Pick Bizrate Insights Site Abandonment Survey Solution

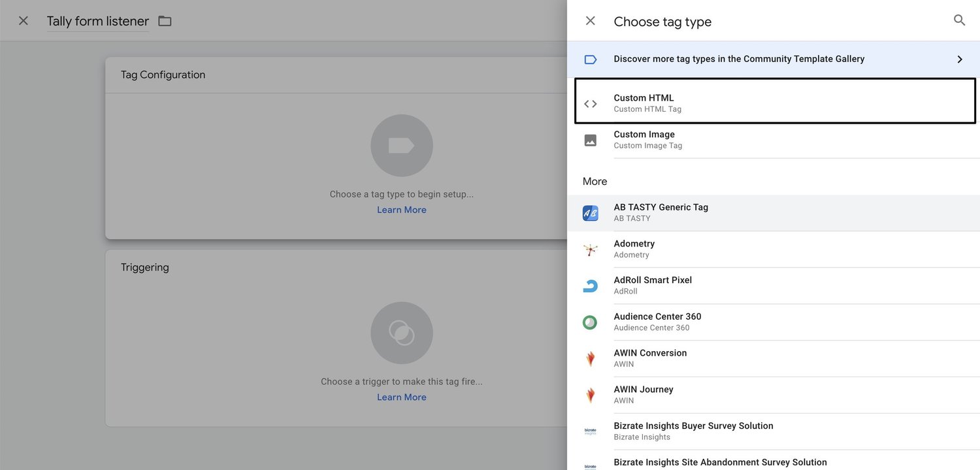tap(774, 461)
